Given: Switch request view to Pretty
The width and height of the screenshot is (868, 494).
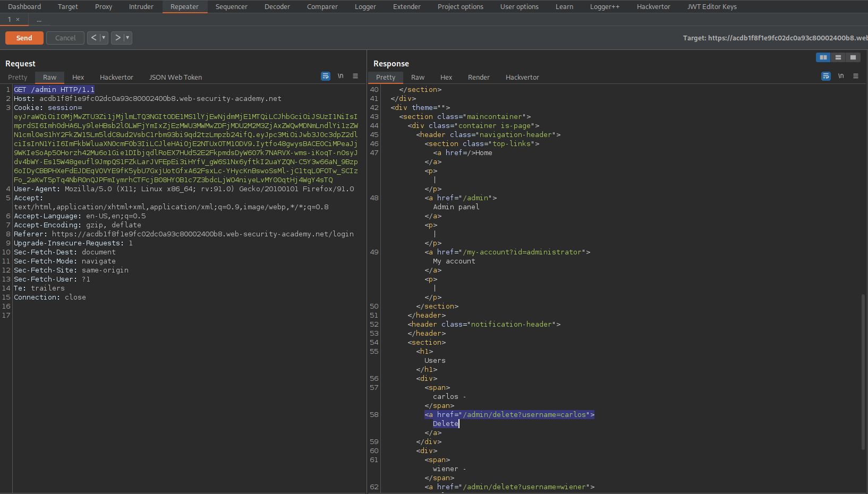Looking at the screenshot, I should coord(18,78).
